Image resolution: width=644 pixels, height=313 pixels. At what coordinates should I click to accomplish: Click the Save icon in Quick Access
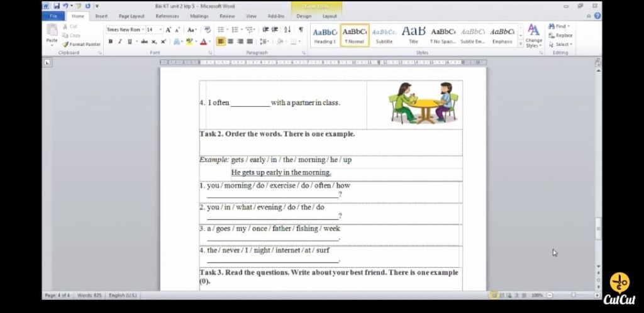pyautogui.click(x=56, y=6)
